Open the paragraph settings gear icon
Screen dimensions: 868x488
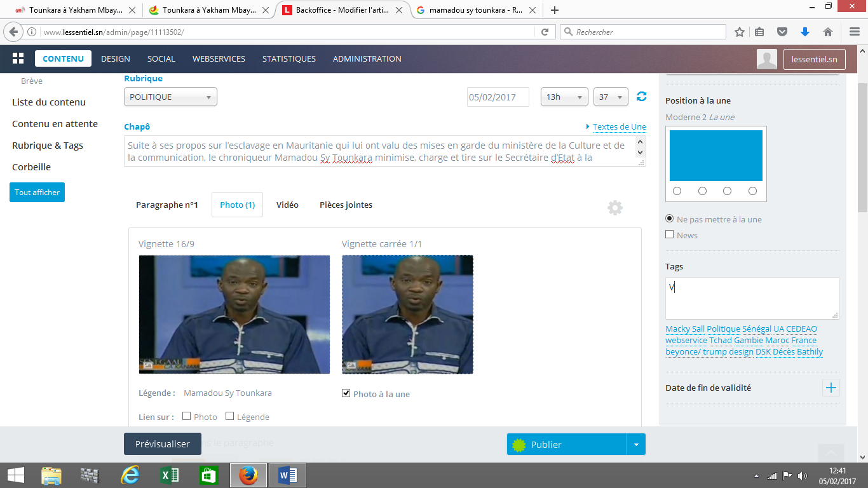[x=614, y=208]
